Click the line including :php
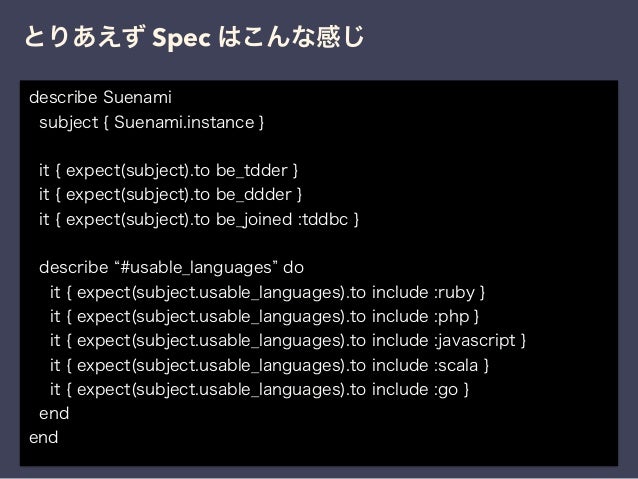Image resolution: width=638 pixels, height=479 pixels. [x=264, y=317]
